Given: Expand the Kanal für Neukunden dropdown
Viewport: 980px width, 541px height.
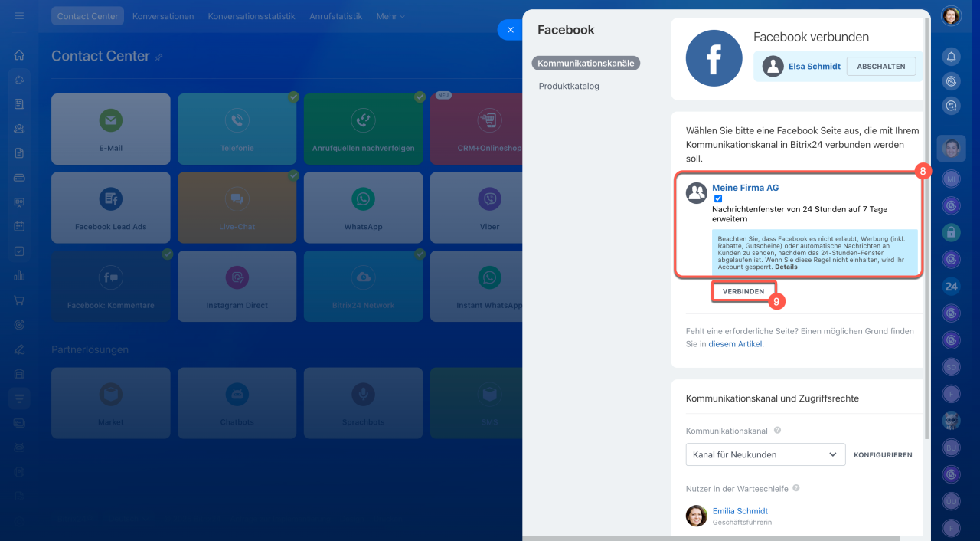Looking at the screenshot, I should (766, 454).
